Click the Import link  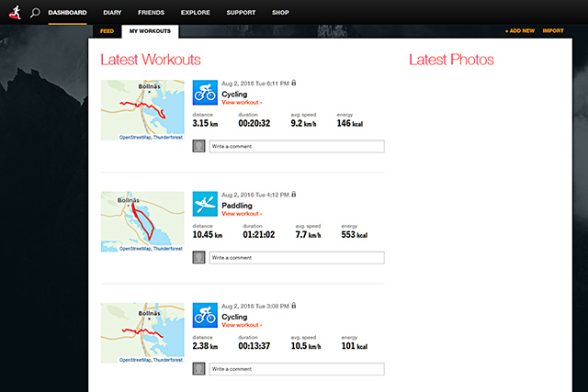coord(553,31)
